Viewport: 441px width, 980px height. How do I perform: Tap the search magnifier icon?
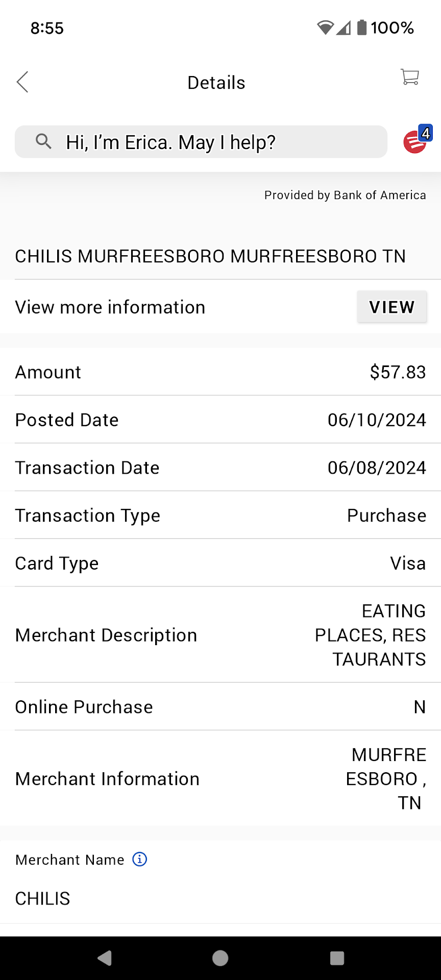coord(44,141)
